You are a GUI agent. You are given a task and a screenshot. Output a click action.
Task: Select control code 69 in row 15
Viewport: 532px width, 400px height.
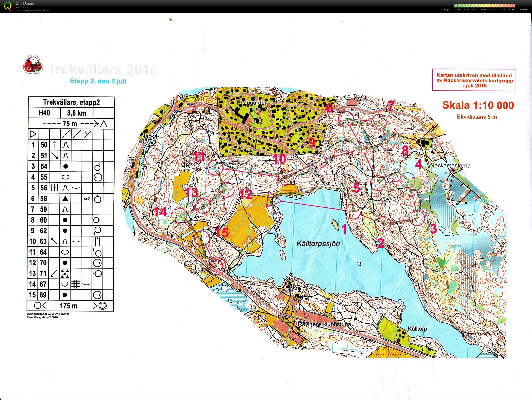[x=43, y=295]
